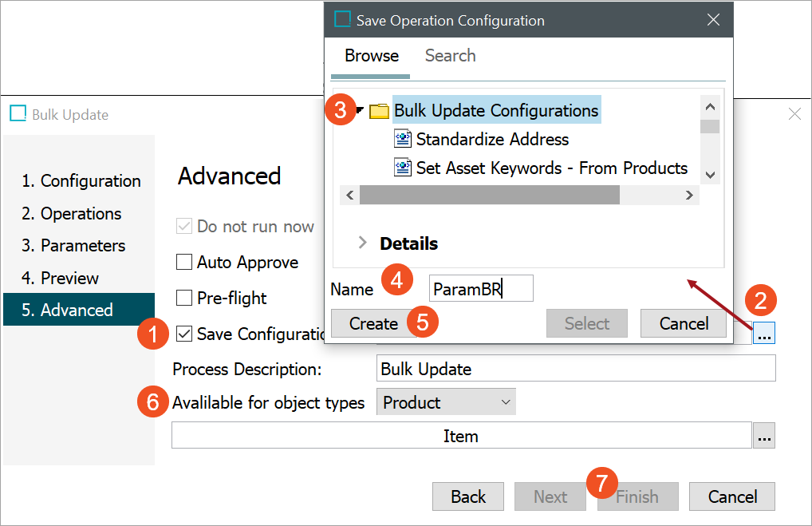
Task: Go to step 1. Configuration
Action: (x=81, y=181)
